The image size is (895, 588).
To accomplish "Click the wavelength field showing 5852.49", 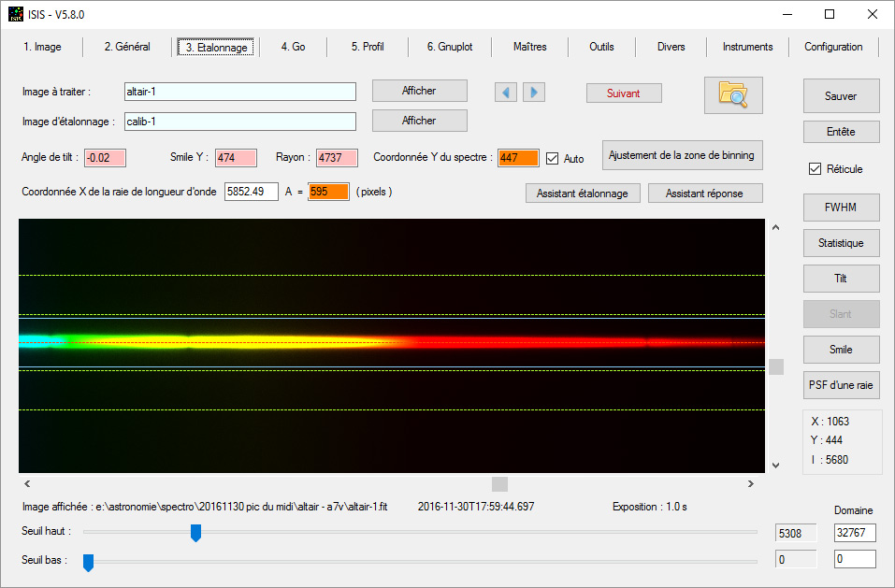I will 252,192.
